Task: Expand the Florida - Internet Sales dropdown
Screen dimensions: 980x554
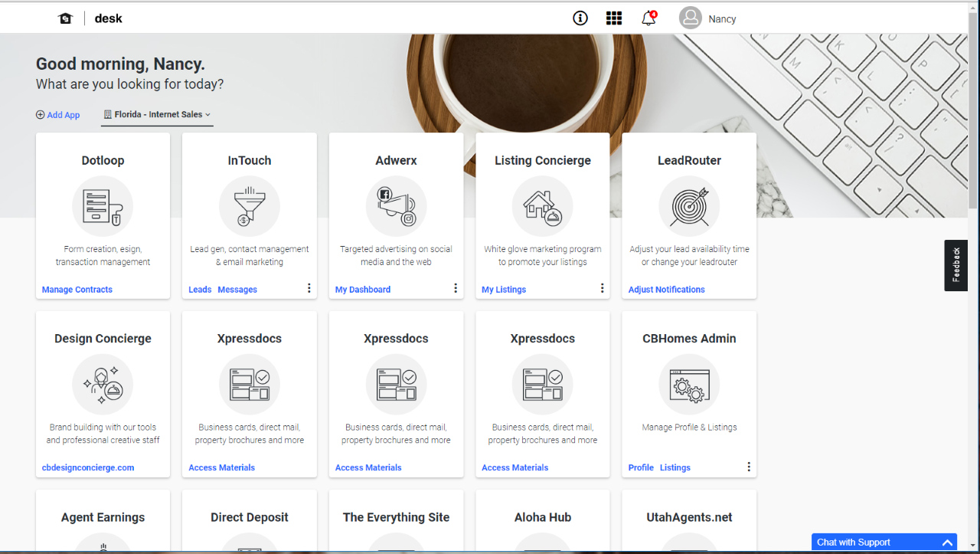Action: [x=158, y=115]
